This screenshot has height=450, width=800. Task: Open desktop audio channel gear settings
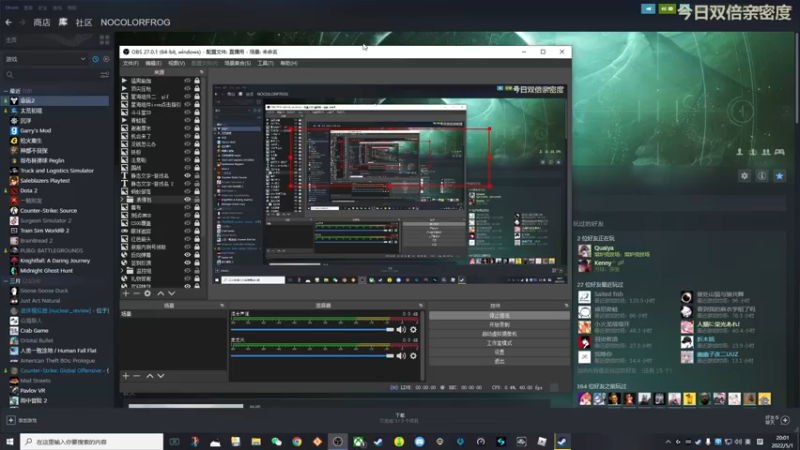(x=413, y=330)
